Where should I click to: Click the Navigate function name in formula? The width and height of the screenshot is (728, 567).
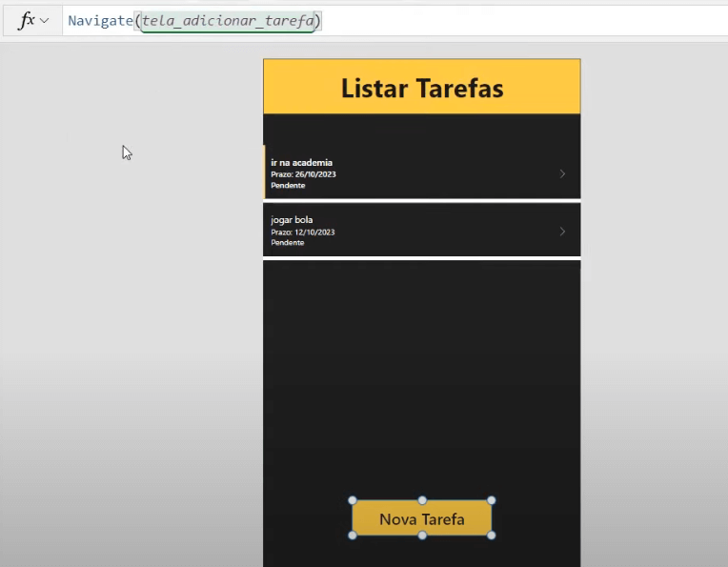coord(100,21)
